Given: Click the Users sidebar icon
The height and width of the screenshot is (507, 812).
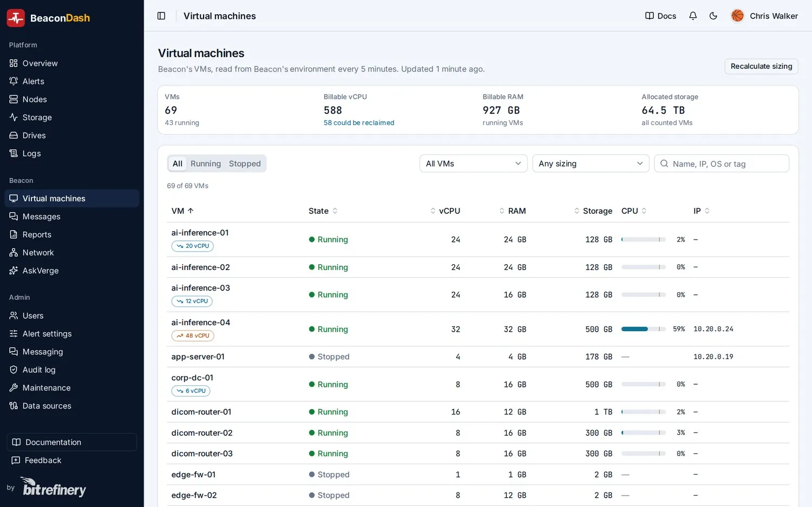Looking at the screenshot, I should 14,315.
